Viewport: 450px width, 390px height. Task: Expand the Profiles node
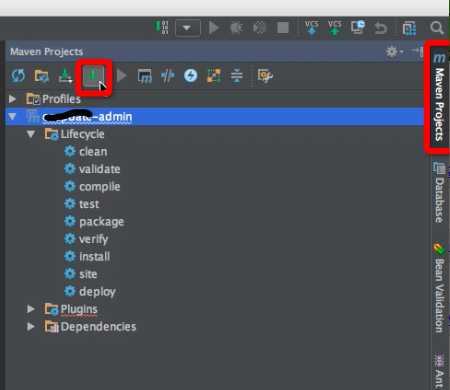click(x=13, y=99)
